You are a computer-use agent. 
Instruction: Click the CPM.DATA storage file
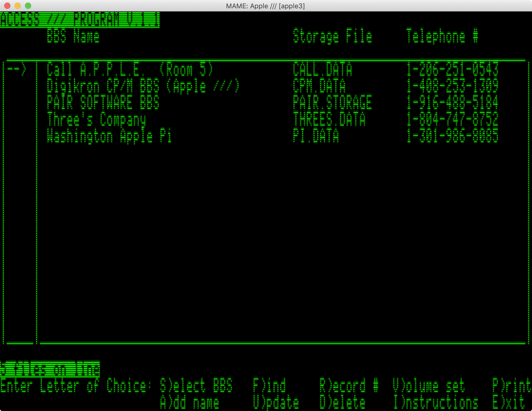319,86
